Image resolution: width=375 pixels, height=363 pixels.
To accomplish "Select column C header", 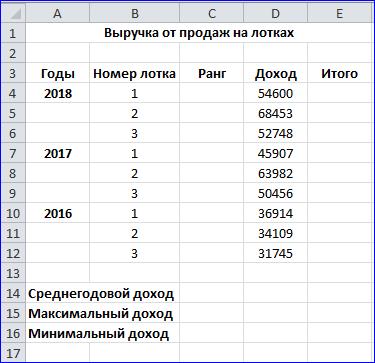I will coord(211,13).
